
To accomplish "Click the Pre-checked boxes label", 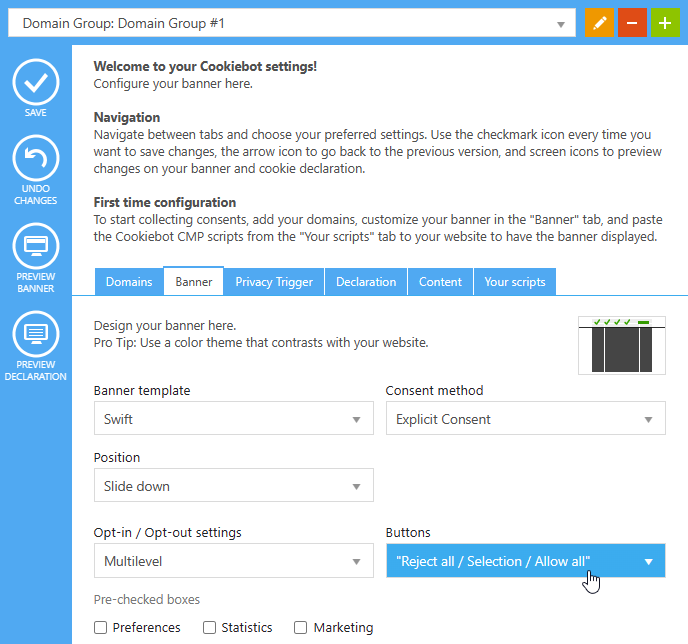I will tap(147, 599).
